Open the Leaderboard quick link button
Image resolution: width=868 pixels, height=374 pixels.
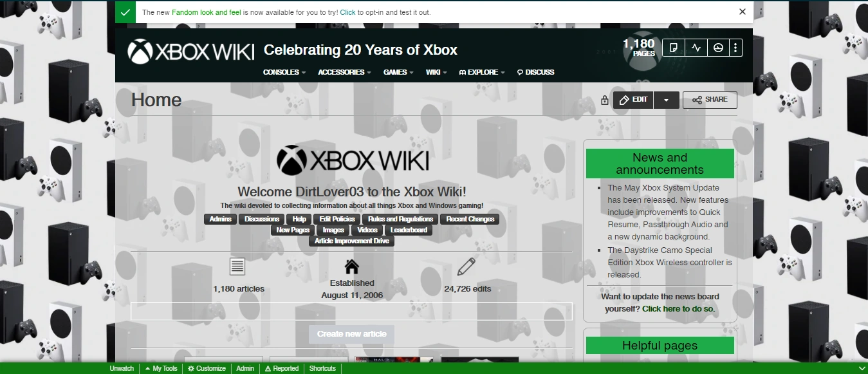409,230
